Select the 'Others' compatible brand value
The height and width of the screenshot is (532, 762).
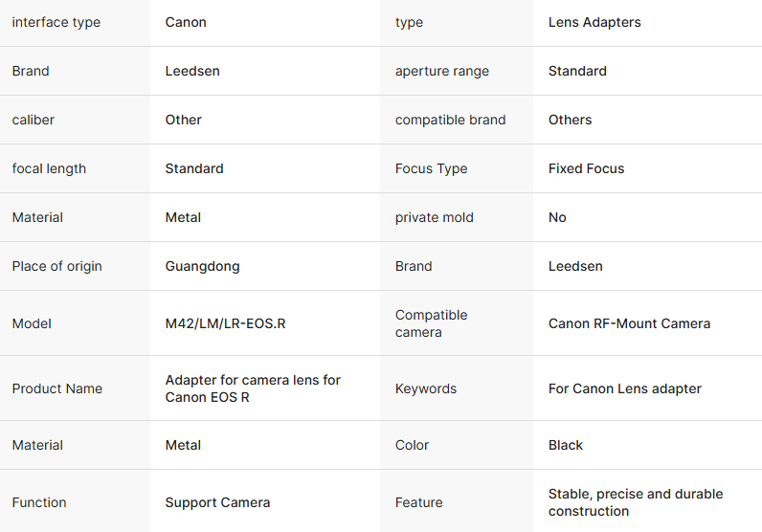click(x=570, y=120)
